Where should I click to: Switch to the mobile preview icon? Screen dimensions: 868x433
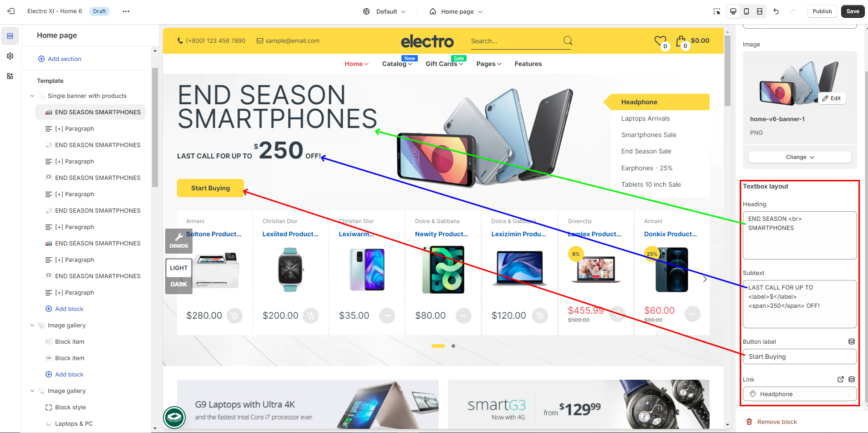point(746,11)
